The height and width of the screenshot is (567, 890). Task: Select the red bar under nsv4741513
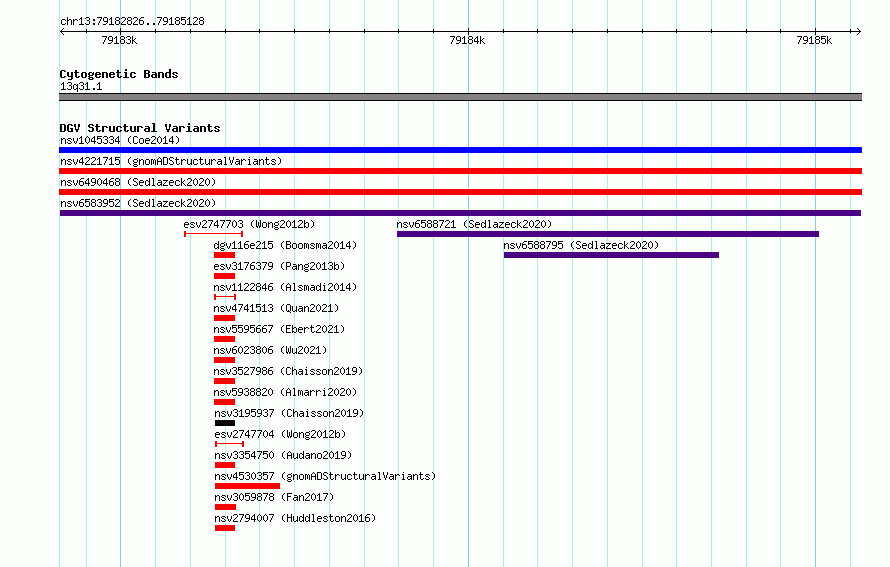click(224, 318)
